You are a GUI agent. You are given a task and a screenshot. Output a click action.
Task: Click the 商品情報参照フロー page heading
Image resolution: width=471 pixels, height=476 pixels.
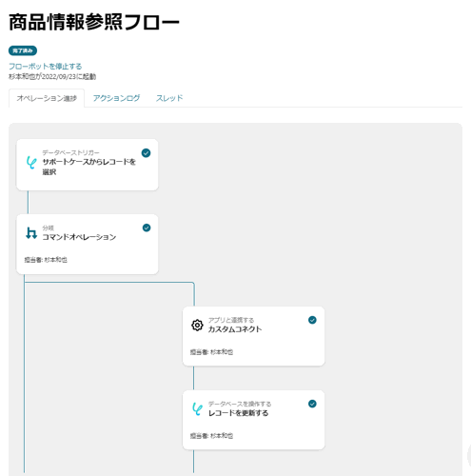[94, 22]
